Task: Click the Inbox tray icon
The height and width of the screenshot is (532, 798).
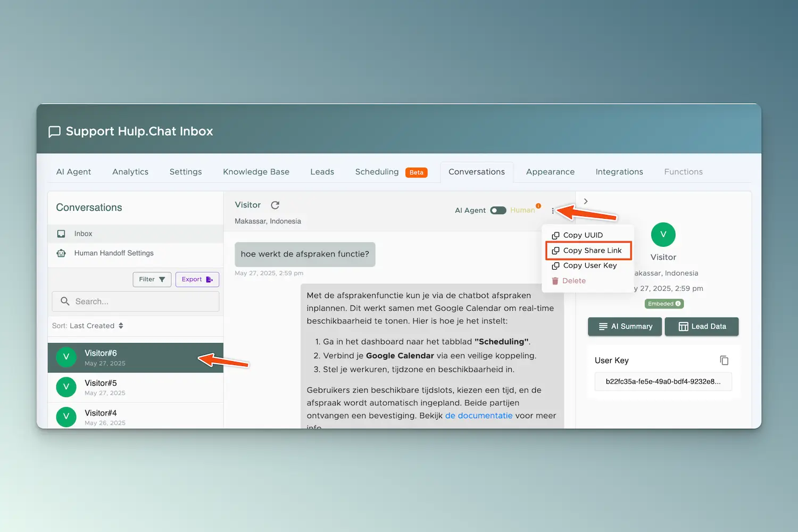Action: [61, 234]
